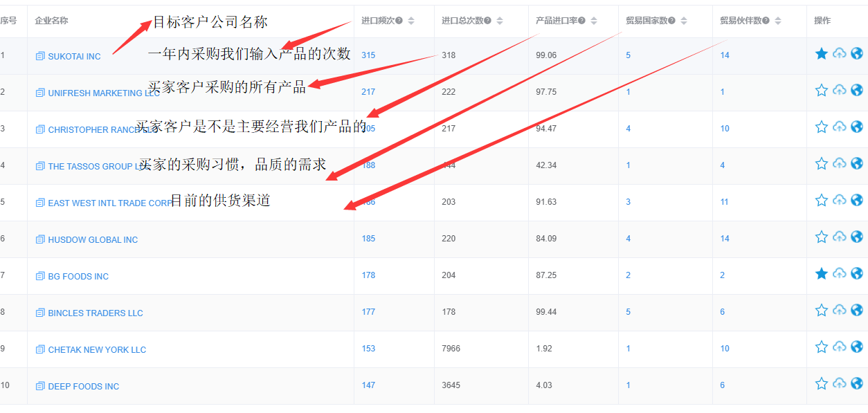Click import frequency 217 for UNIFRESH
This screenshot has height=413, width=868.
[368, 91]
